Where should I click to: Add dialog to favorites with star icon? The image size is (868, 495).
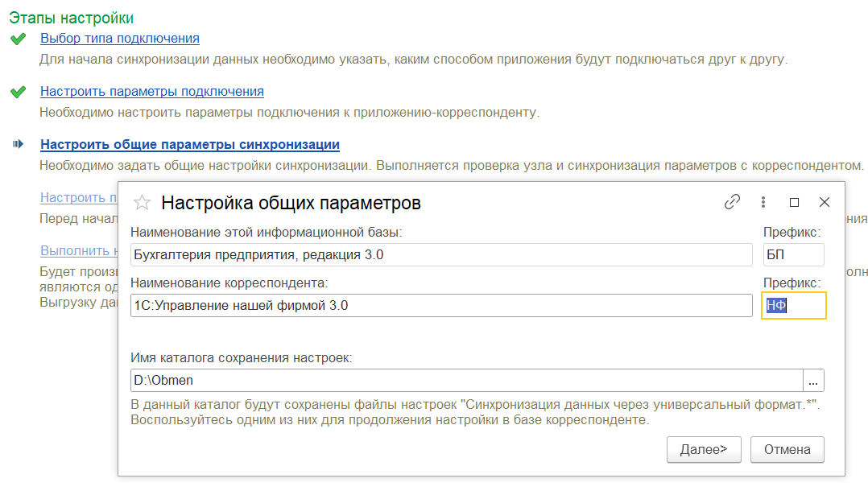pyautogui.click(x=142, y=203)
